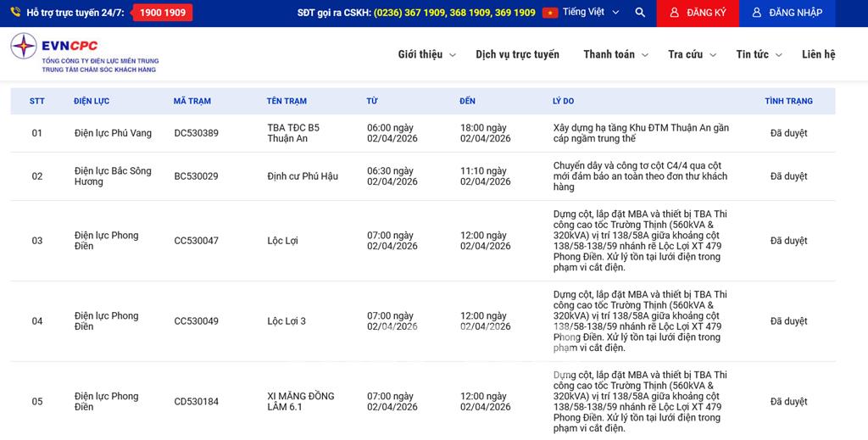Expand the Thanh toán menu
This screenshot has height=440, width=868.
click(615, 54)
